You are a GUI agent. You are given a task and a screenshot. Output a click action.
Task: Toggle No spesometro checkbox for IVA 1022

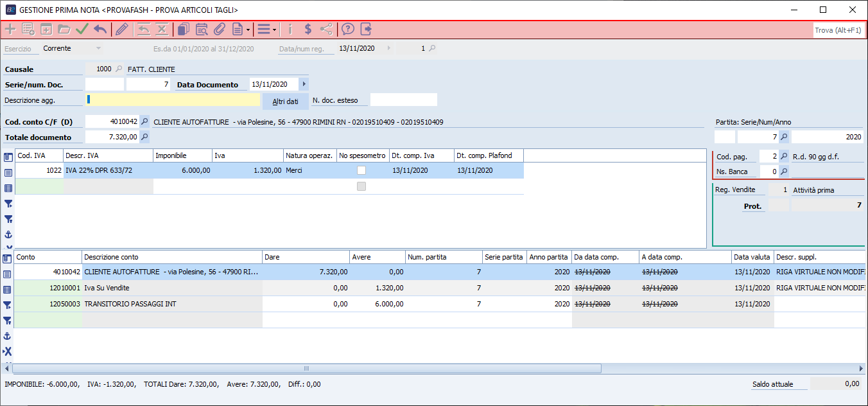362,170
